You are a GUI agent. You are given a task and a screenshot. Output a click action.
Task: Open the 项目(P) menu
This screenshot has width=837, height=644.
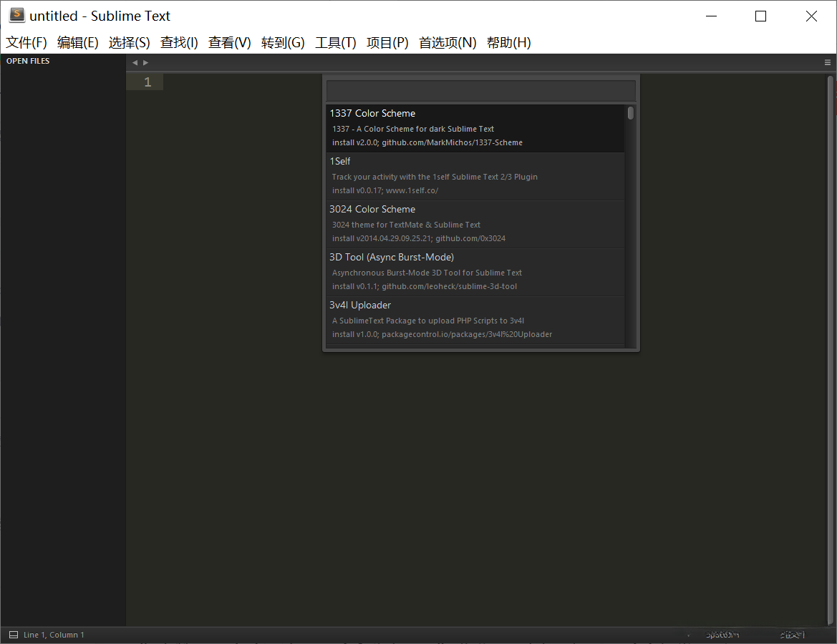[x=387, y=43]
